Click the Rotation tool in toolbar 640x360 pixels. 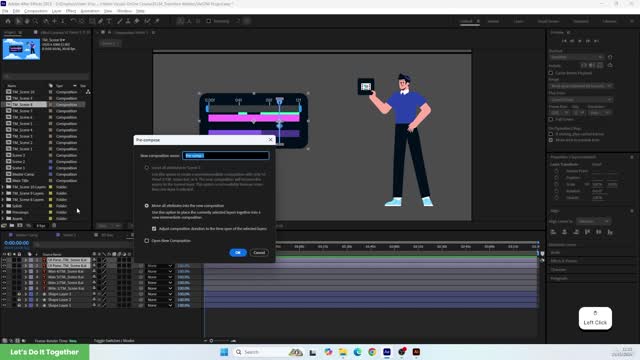(x=73, y=21)
